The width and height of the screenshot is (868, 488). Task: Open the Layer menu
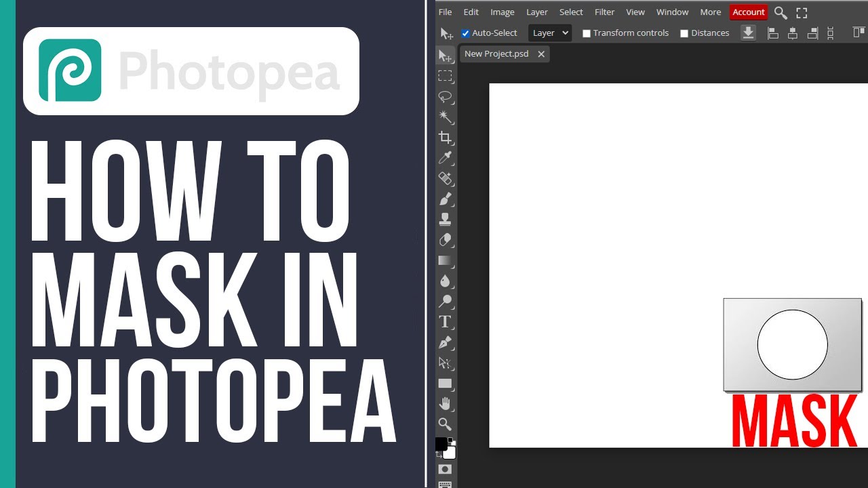coord(537,12)
